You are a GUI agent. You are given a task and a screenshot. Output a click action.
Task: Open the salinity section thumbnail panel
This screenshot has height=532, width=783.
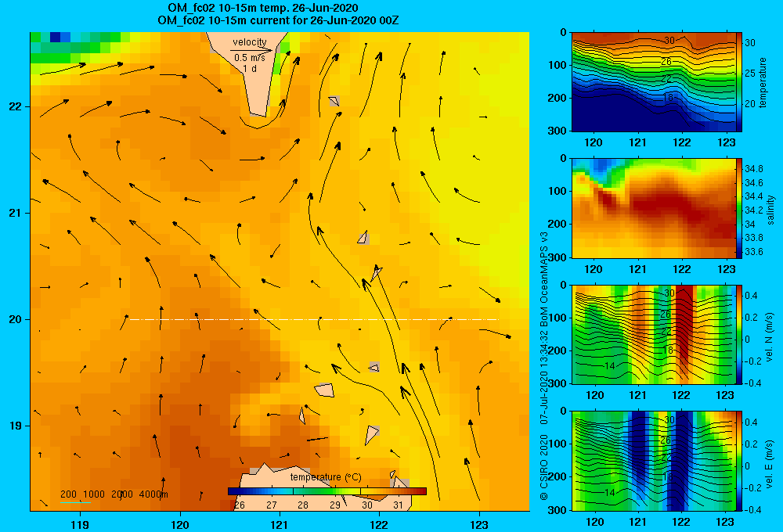coord(653,208)
